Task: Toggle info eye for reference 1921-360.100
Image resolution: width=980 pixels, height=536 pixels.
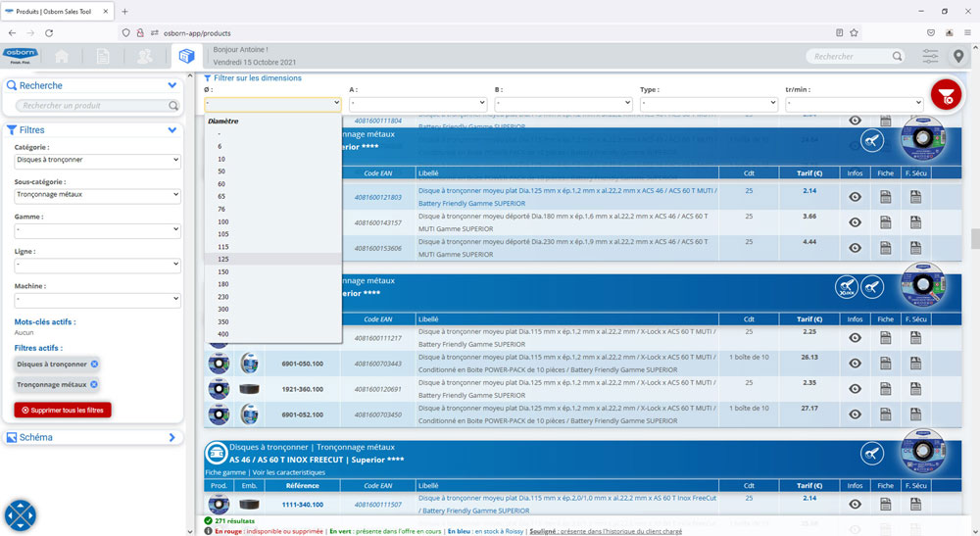Action: click(x=855, y=389)
